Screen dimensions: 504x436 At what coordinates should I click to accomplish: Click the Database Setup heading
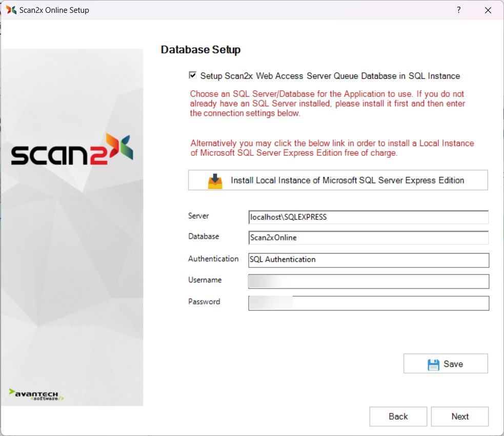(200, 50)
